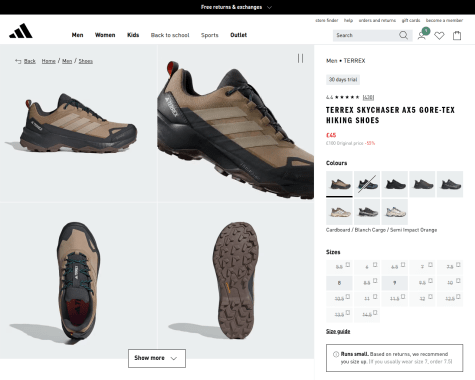Pause the product video
The image size is (475, 380).
click(x=300, y=59)
